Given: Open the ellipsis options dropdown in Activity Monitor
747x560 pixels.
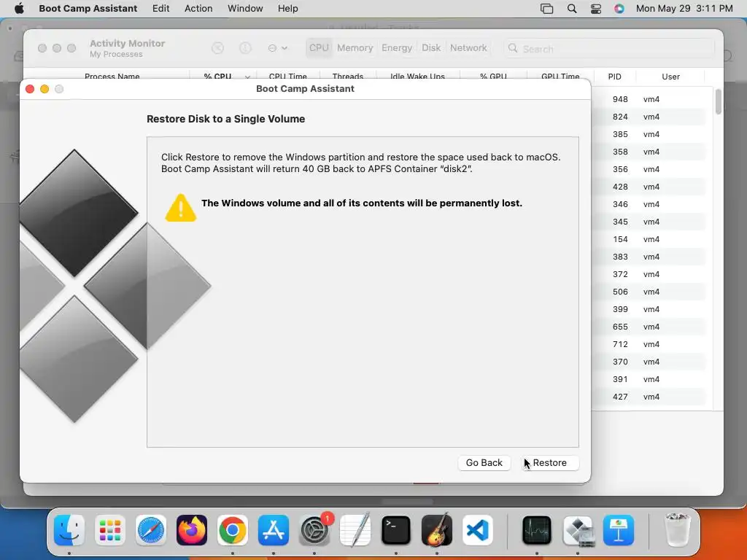Looking at the screenshot, I should (278, 48).
